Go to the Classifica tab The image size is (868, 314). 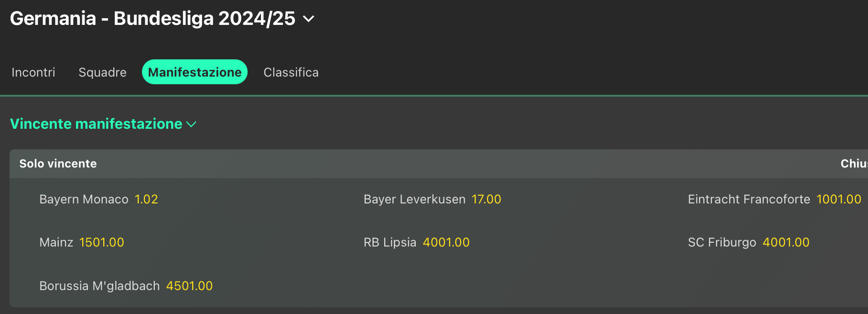click(x=291, y=72)
